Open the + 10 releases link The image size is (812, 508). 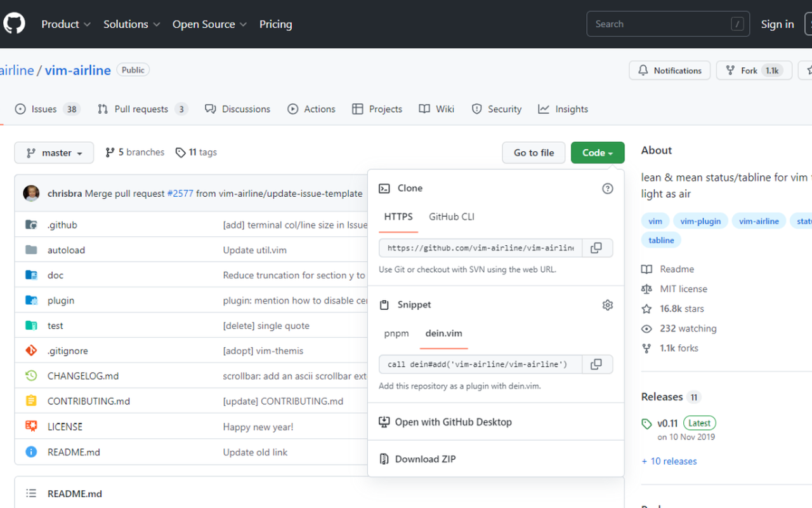pos(669,462)
